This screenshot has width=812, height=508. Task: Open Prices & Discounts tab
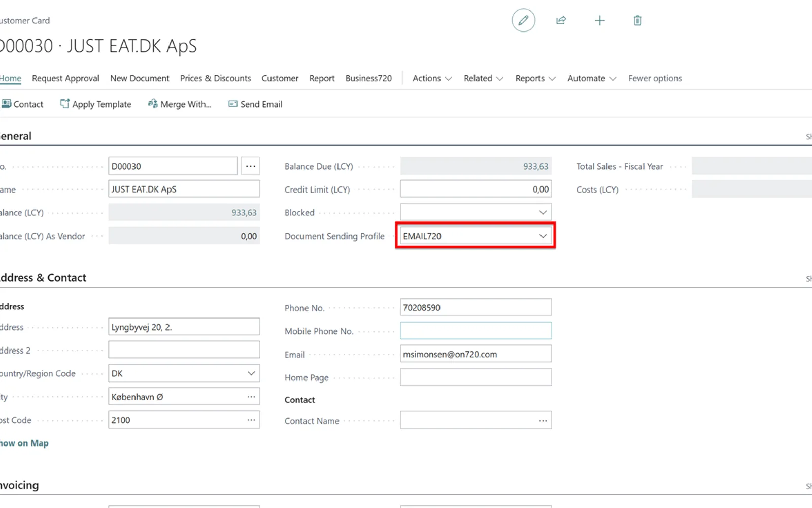pyautogui.click(x=215, y=78)
